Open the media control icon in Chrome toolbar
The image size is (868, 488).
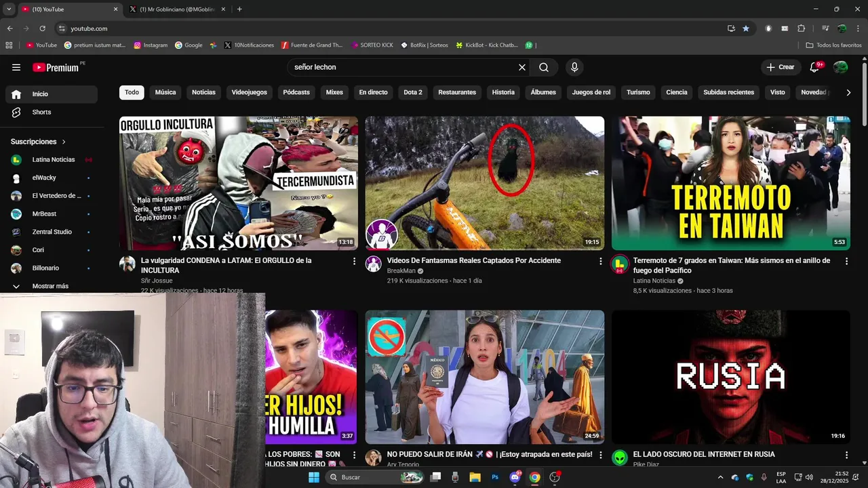click(x=825, y=28)
